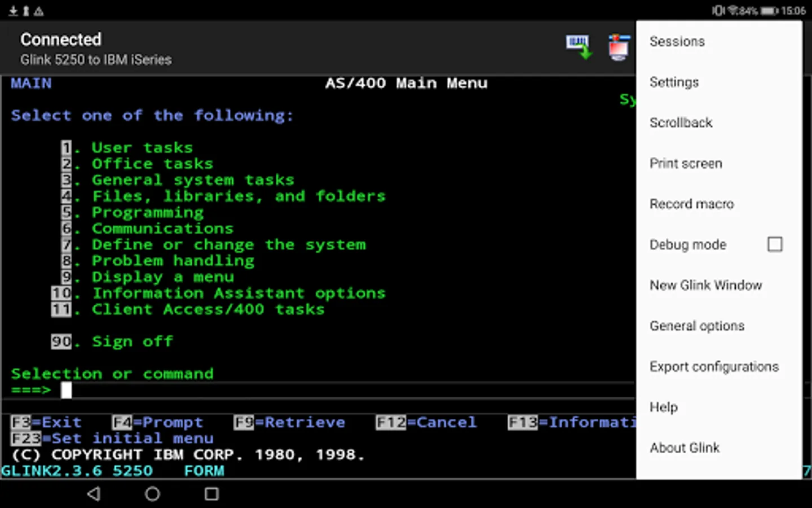Tap the Connected session title
The width and height of the screenshot is (812, 508).
point(61,40)
